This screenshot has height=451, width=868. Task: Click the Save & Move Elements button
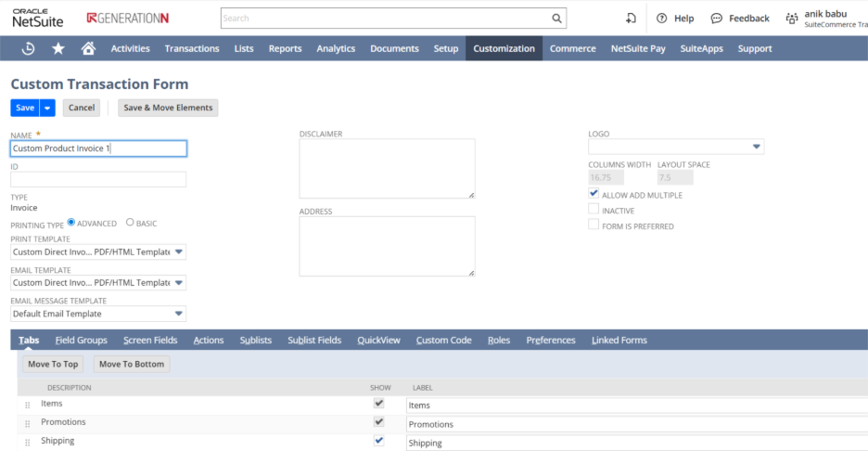click(x=168, y=108)
